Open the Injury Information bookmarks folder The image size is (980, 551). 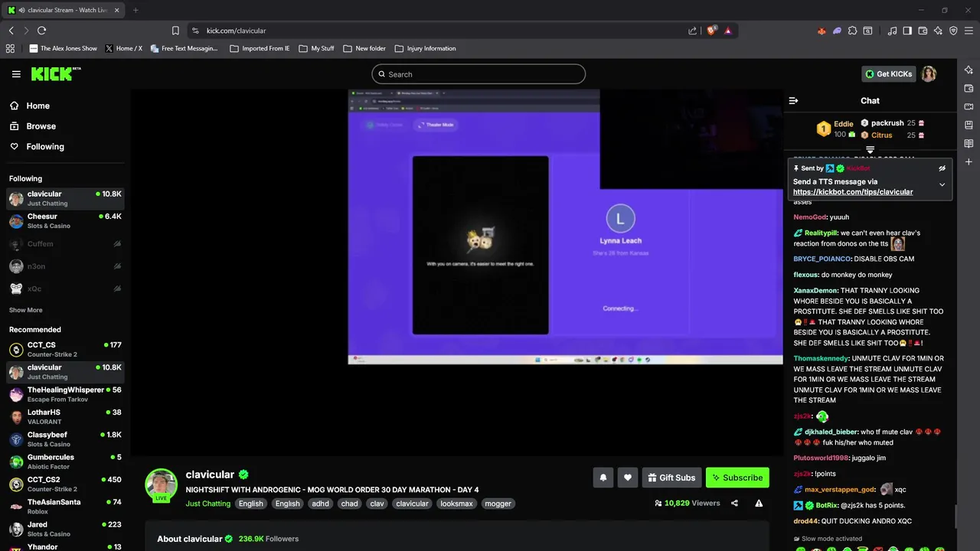point(425,48)
